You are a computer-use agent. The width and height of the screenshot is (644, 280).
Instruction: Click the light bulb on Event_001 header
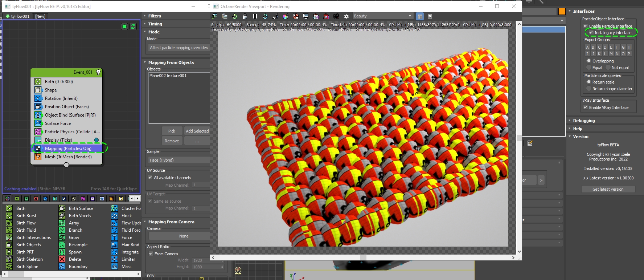tap(98, 72)
